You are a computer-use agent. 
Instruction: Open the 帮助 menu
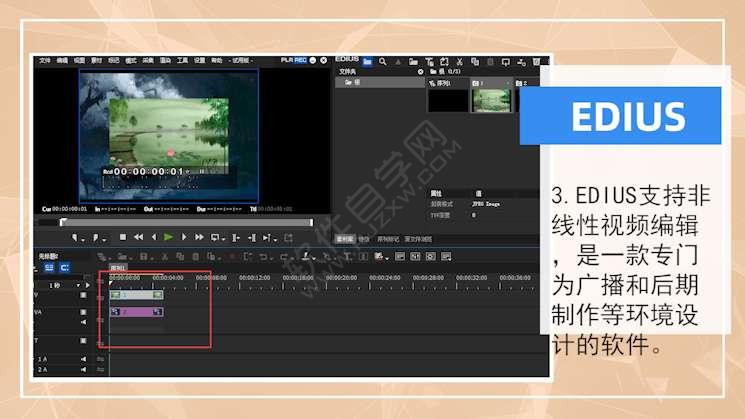click(x=217, y=60)
